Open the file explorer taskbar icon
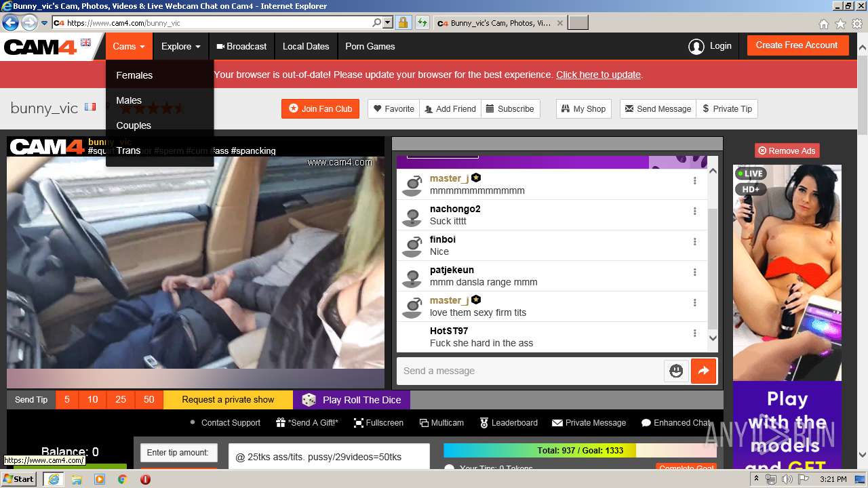The height and width of the screenshot is (488, 868). click(x=76, y=479)
